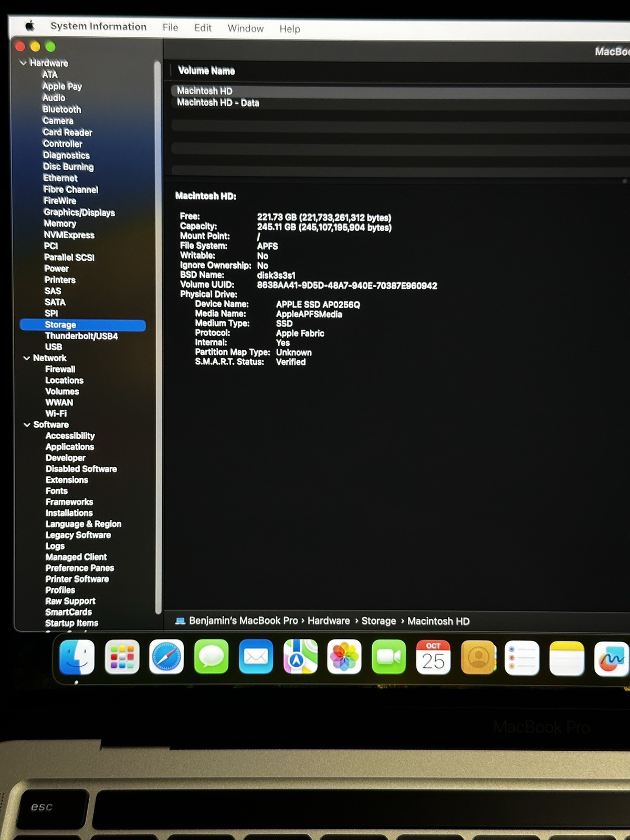Open Reminders from the Dock
The image size is (630, 840).
(x=522, y=658)
